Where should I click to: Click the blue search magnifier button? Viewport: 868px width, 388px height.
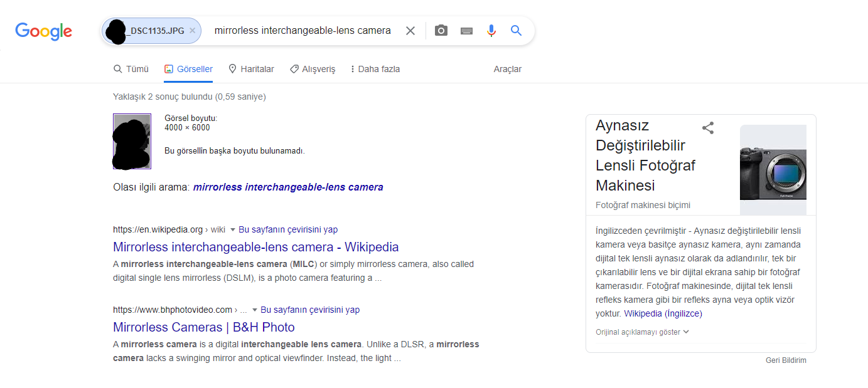pos(517,31)
